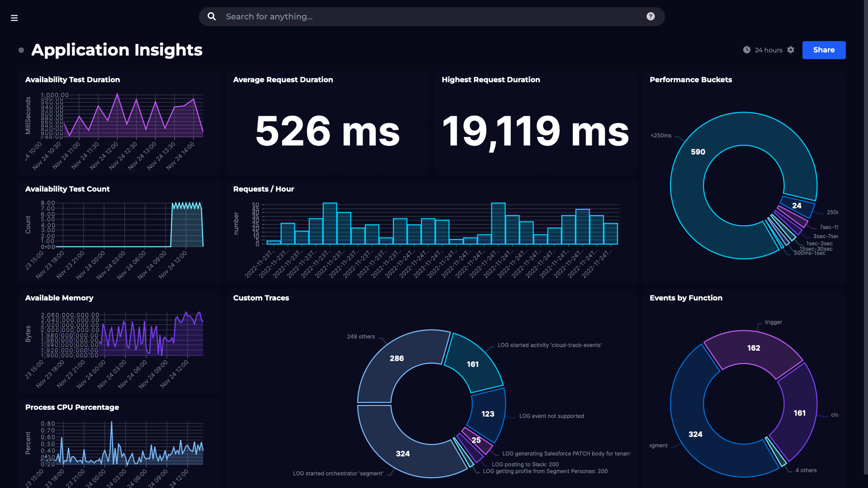Screen dimensions: 868x488
Task: Click the 324 orchestrator segment slice
Action: click(x=402, y=454)
